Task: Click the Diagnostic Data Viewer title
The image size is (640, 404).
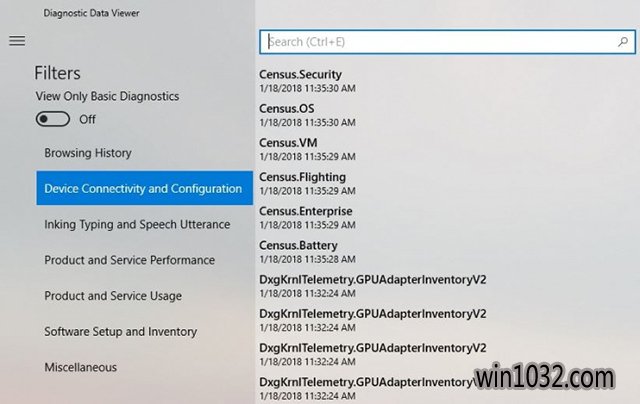Action: click(x=92, y=13)
